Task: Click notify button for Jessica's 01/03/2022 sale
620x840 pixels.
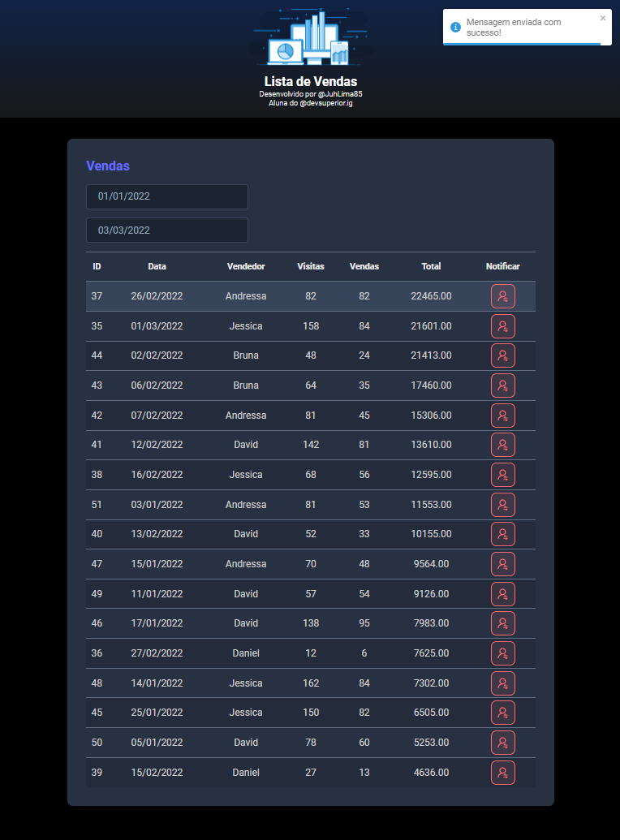Action: pos(502,326)
